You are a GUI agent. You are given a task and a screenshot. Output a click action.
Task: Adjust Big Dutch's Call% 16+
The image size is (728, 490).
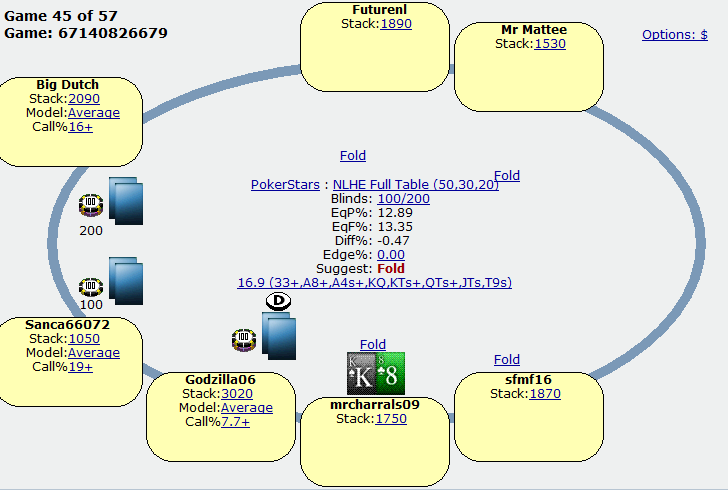(80, 126)
